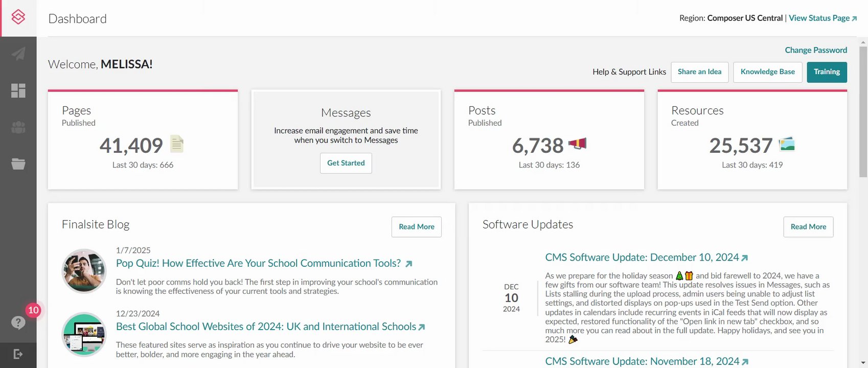This screenshot has height=368, width=868.
Task: Click the Finalsite Blog heading
Action: pyautogui.click(x=96, y=224)
